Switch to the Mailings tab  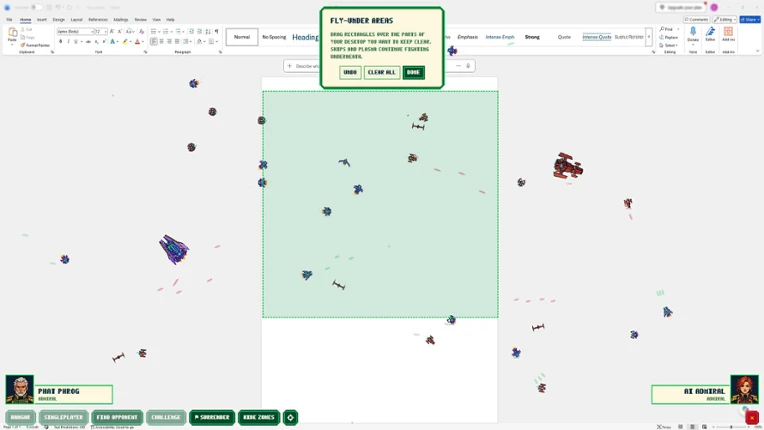point(121,19)
